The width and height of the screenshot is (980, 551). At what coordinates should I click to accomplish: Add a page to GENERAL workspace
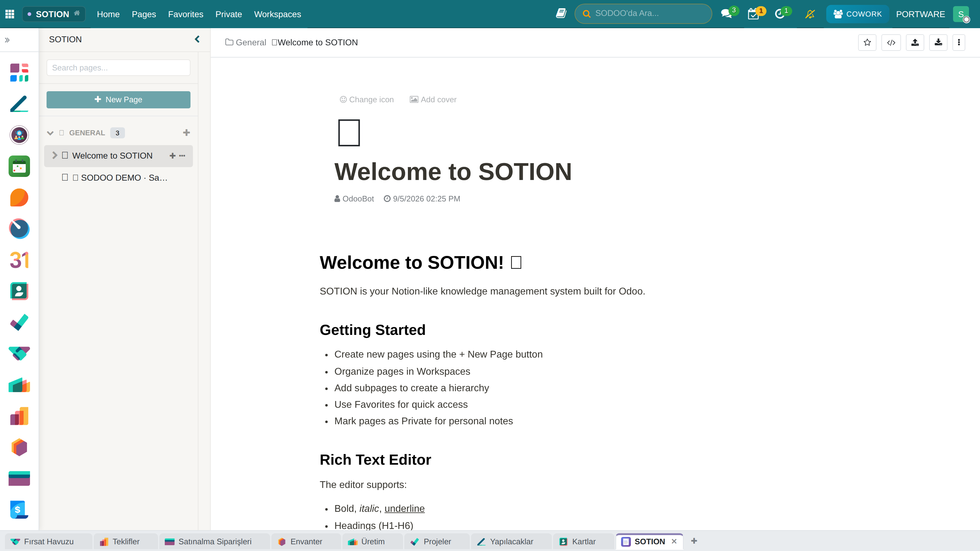tap(187, 133)
